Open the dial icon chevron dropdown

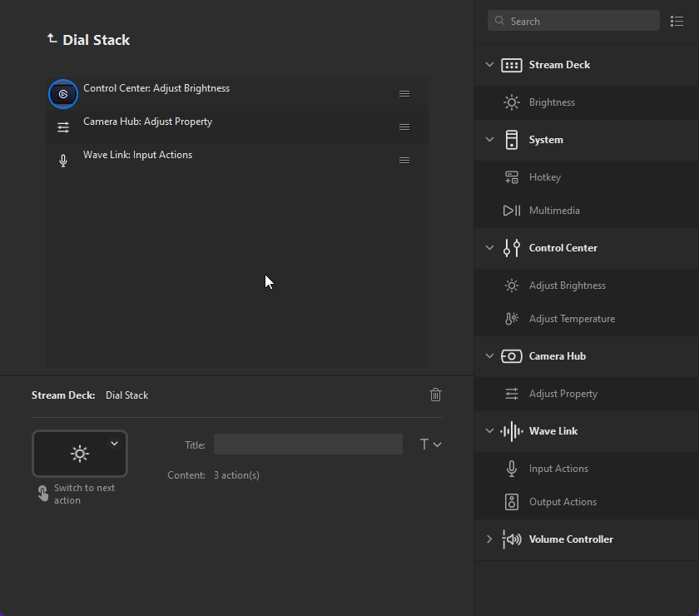pyautogui.click(x=115, y=444)
